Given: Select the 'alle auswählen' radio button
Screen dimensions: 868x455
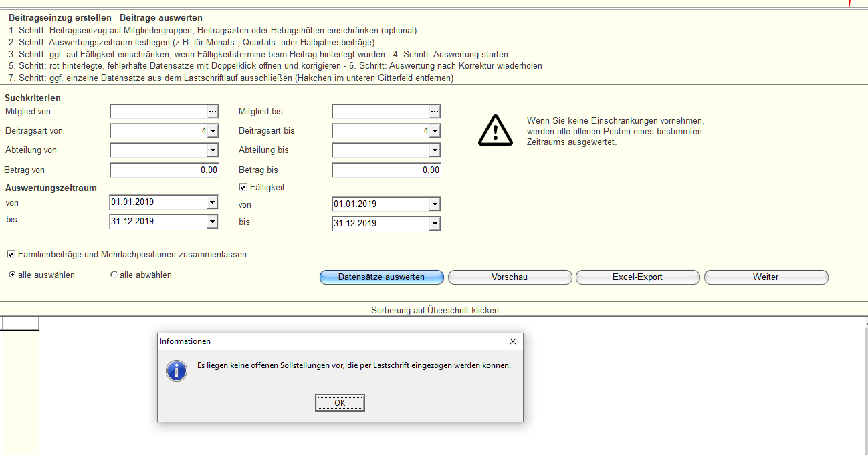Looking at the screenshot, I should point(12,275).
